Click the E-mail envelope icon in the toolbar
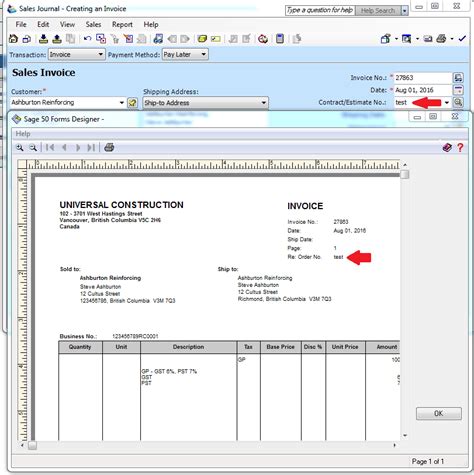Image resolution: width=474 pixels, height=475 pixels. [x=428, y=39]
